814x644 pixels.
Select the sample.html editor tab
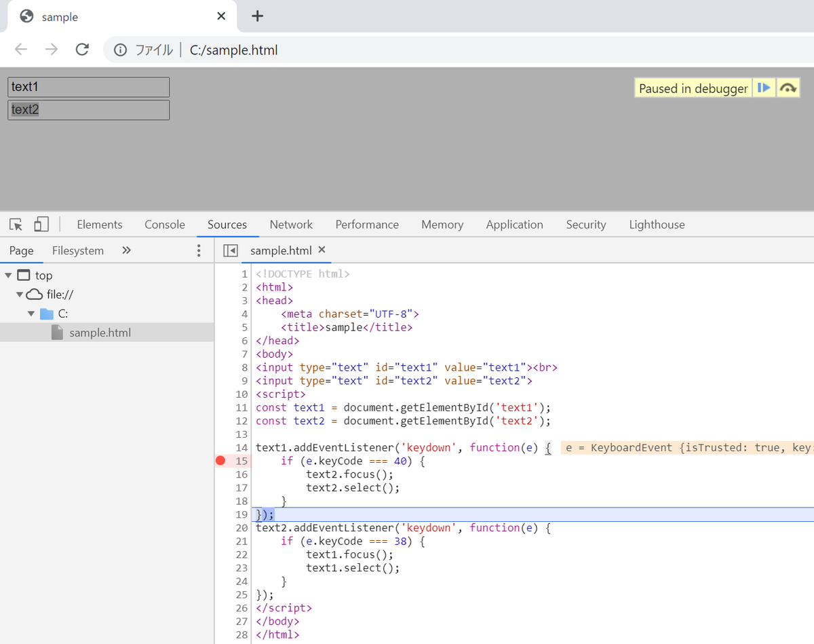[281, 250]
